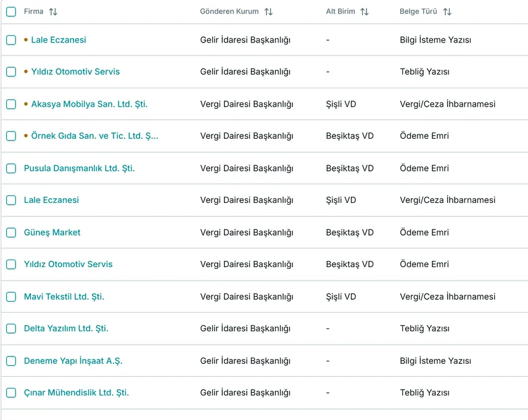Check the Güneş Market row checkbox

coord(11,233)
